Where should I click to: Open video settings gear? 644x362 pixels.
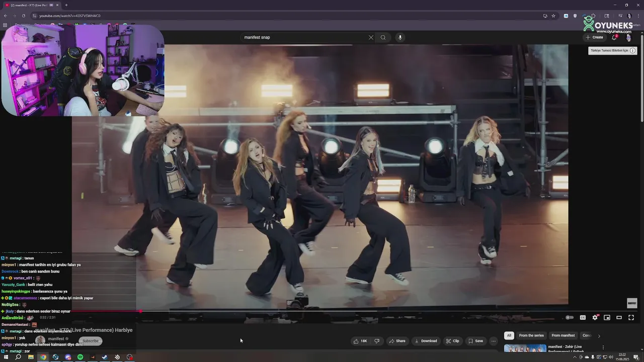595,317
